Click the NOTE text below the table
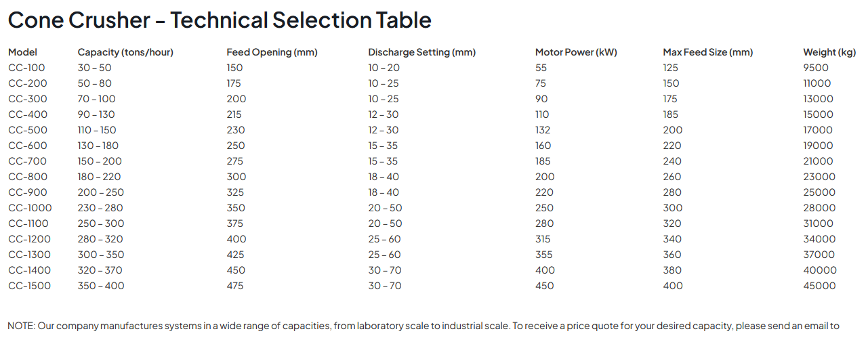 (x=423, y=326)
